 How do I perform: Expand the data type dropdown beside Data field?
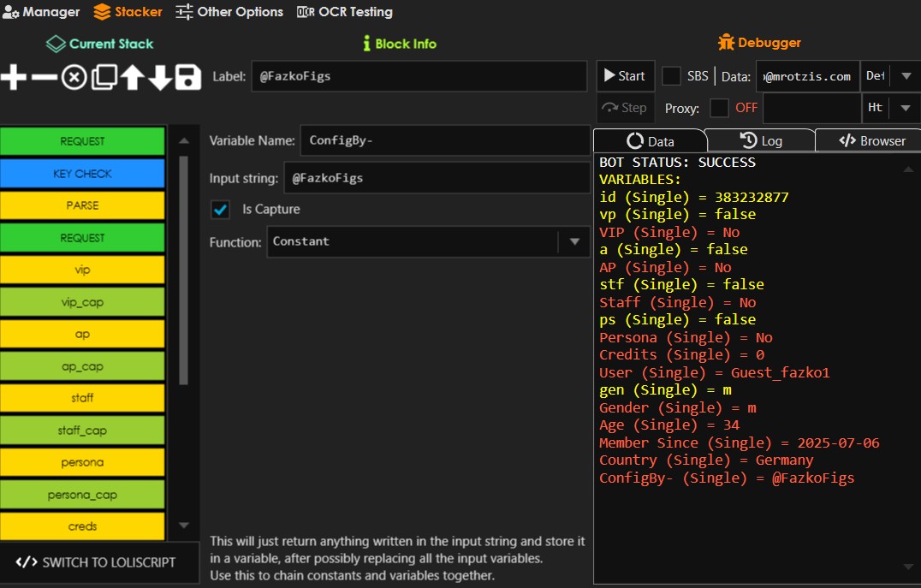(906, 76)
